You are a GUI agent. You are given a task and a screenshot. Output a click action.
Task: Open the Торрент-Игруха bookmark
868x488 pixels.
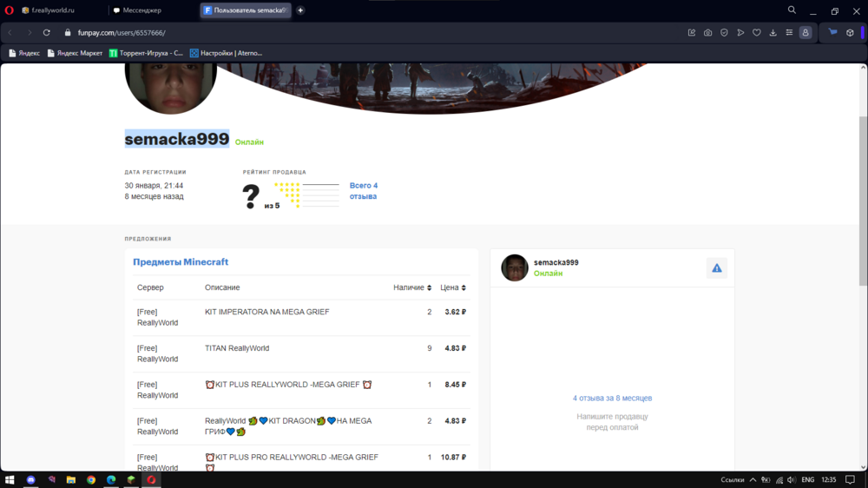[x=146, y=53]
